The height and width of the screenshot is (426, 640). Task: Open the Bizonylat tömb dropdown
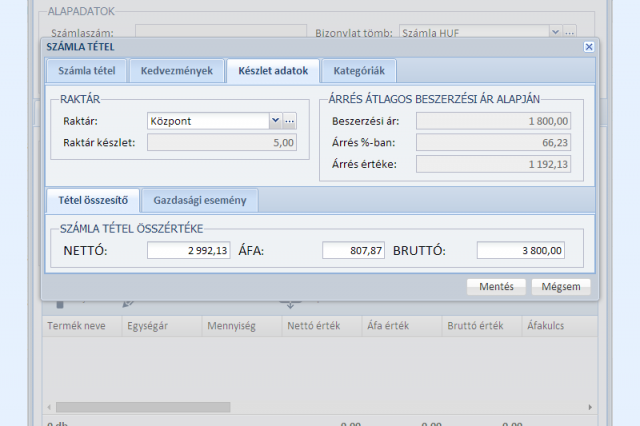(x=555, y=33)
